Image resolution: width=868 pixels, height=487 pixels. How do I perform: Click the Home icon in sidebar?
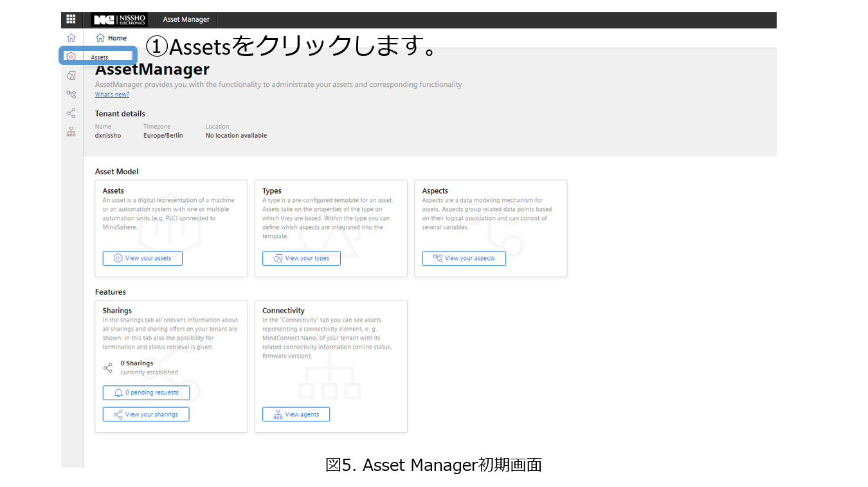click(x=71, y=38)
